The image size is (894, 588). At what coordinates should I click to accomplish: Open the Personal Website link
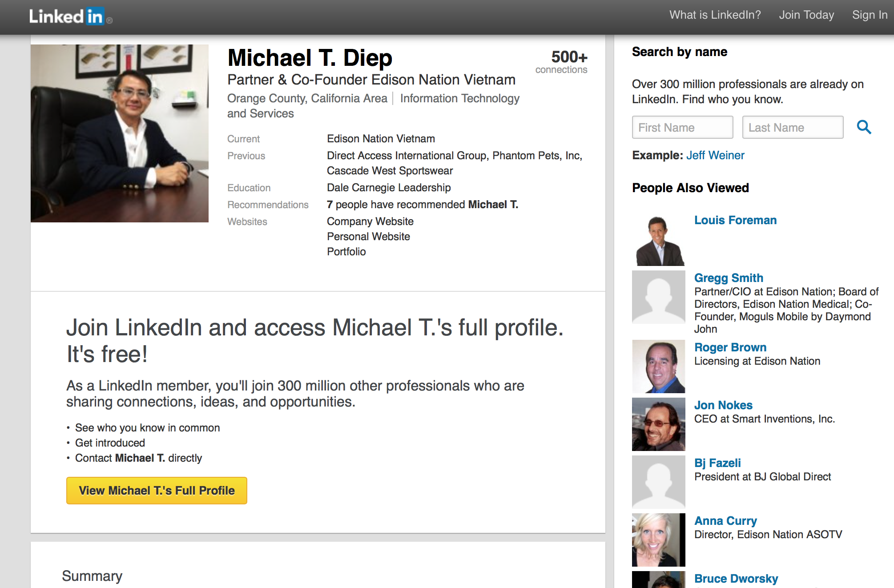[368, 237]
